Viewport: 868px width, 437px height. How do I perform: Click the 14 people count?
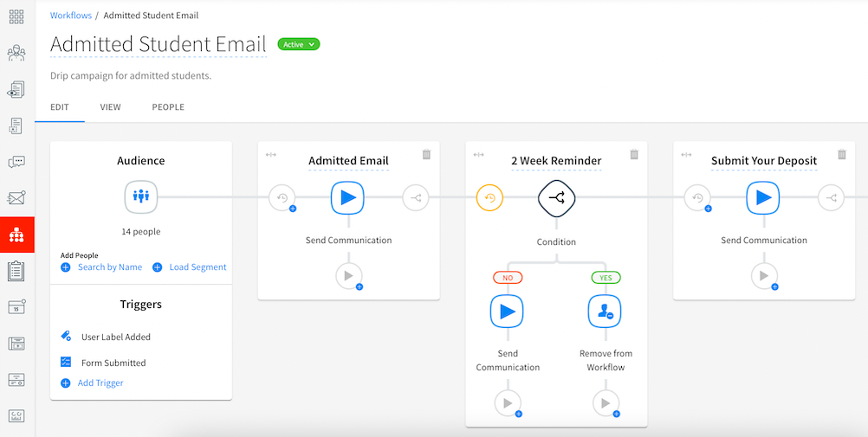click(x=141, y=232)
